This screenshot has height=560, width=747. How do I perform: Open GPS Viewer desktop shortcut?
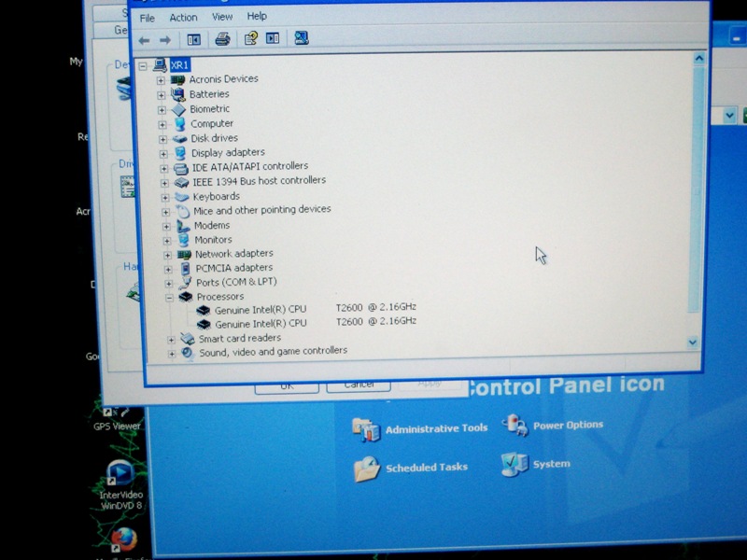click(117, 419)
